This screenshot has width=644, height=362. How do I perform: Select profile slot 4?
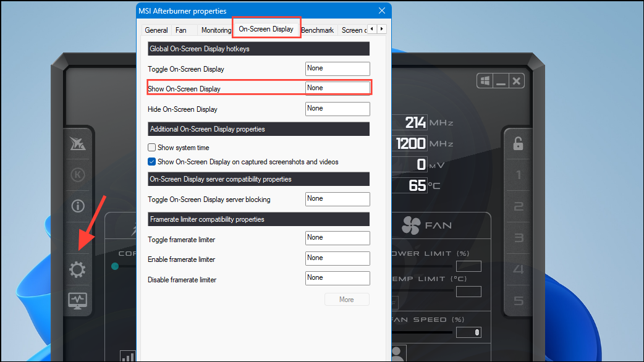coord(519,269)
